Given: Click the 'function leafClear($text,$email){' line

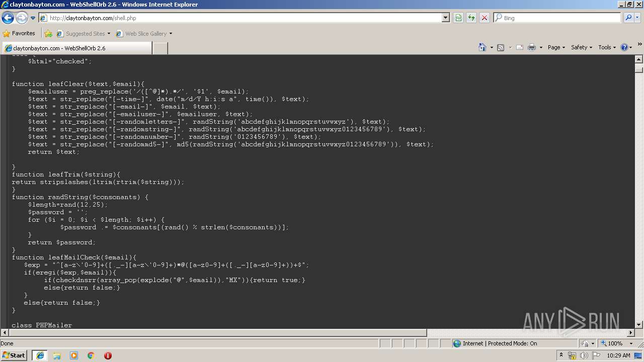Looking at the screenshot, I should (x=78, y=84).
